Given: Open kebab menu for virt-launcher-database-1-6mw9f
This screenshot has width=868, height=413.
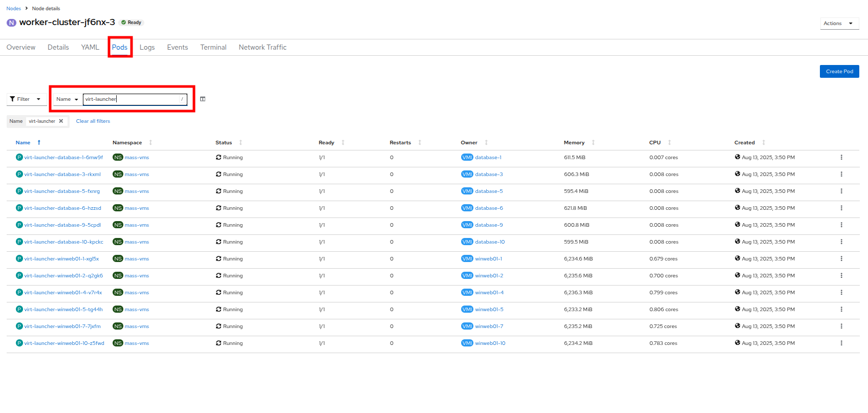Looking at the screenshot, I should pos(841,158).
